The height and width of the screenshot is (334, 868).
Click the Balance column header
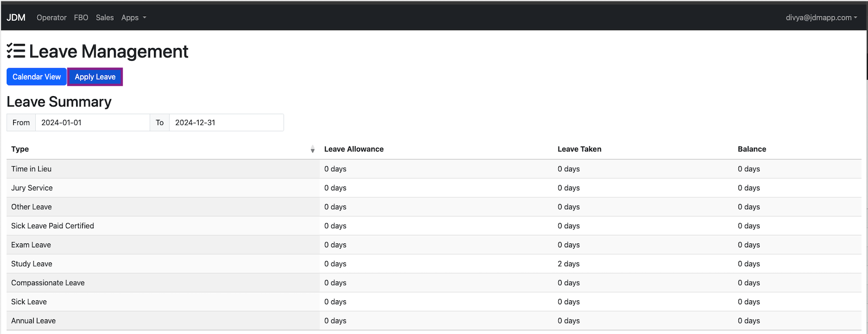point(752,149)
